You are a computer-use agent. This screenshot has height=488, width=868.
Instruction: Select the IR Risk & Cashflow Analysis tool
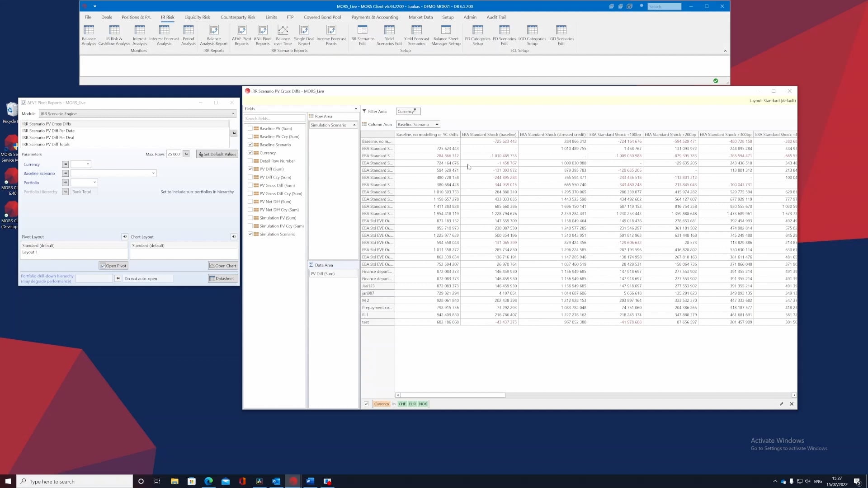114,35
